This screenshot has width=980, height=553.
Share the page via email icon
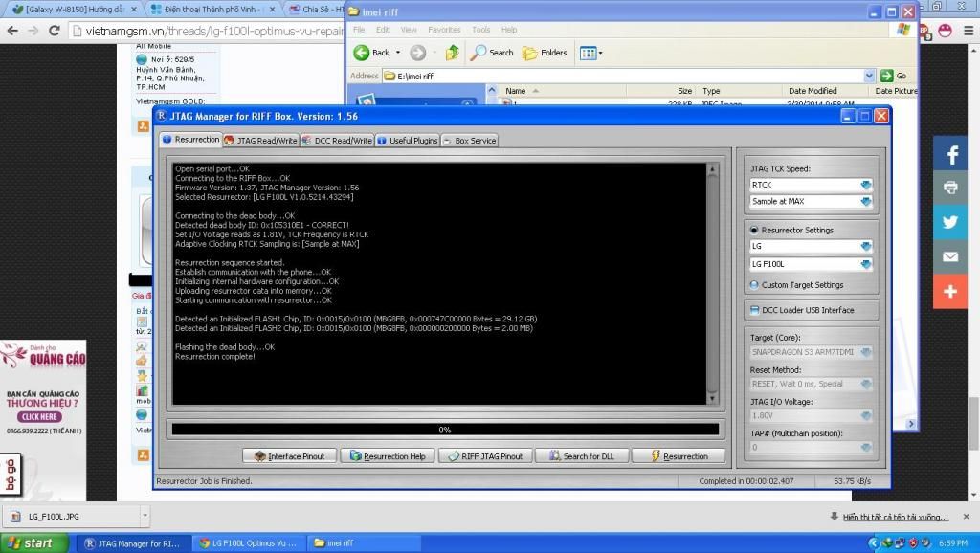(x=950, y=256)
